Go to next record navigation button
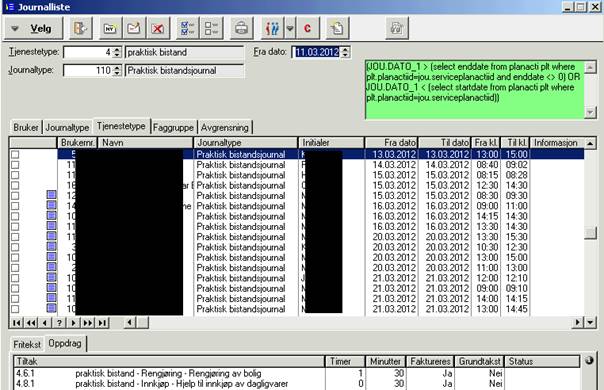 [x=74, y=323]
